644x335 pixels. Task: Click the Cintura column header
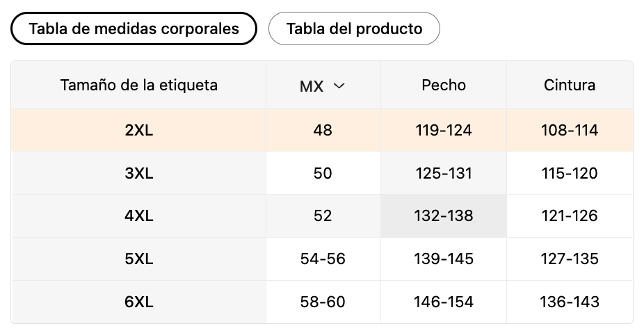tap(570, 85)
